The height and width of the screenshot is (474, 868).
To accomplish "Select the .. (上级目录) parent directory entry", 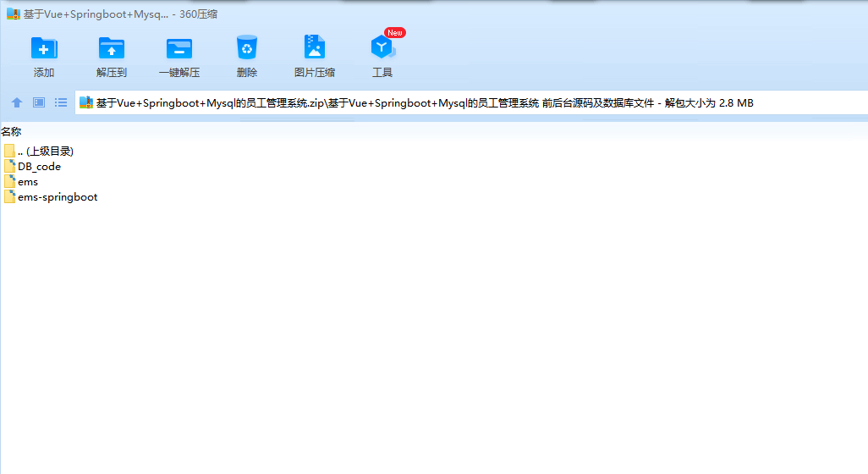I will 39,152.
